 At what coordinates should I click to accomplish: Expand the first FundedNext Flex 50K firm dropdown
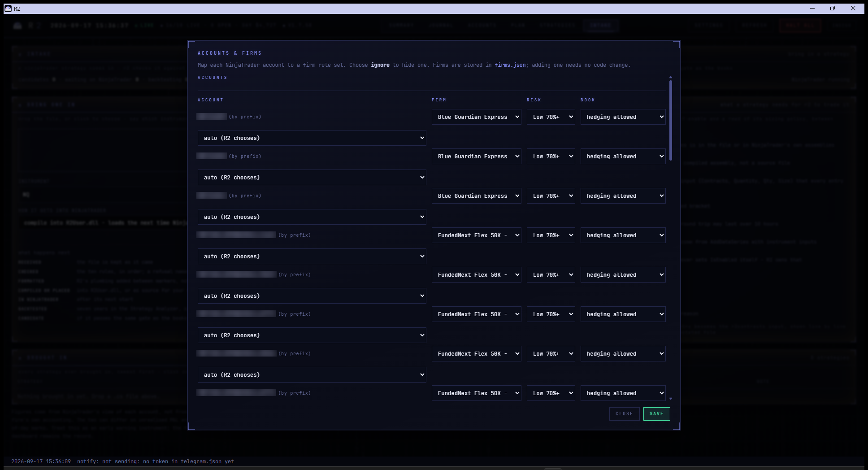pos(476,235)
